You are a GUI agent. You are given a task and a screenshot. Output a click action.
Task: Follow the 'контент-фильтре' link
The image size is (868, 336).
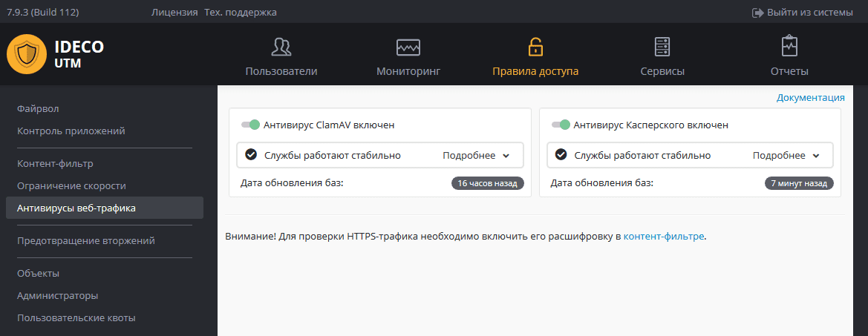663,237
